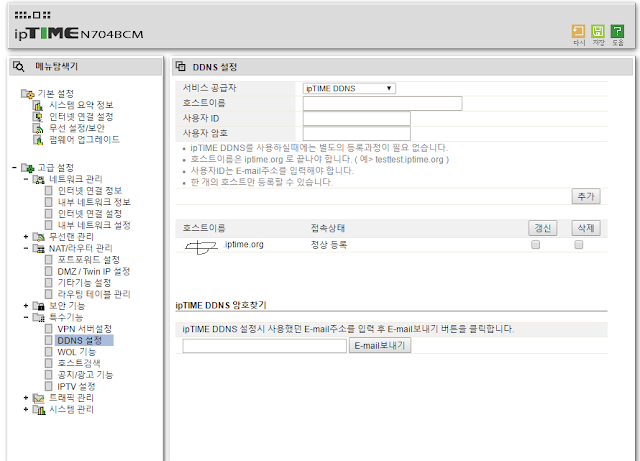Click the 다시 refresh icon in header
Image resolution: width=640 pixels, height=461 pixels.
578,31
